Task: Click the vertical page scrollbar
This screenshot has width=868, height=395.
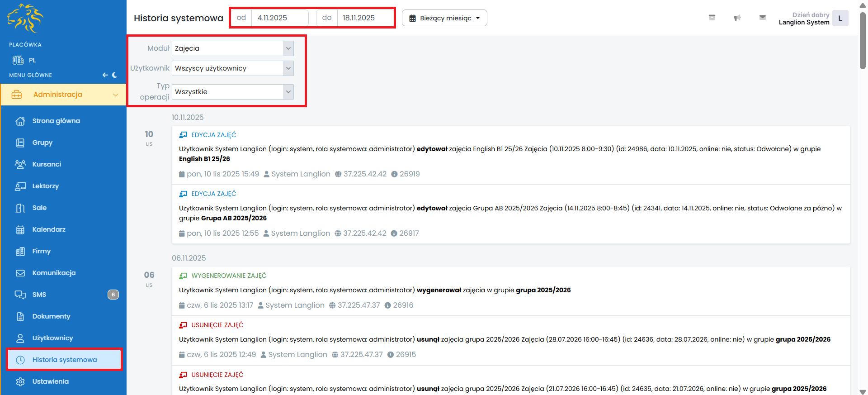Action: coord(863,41)
